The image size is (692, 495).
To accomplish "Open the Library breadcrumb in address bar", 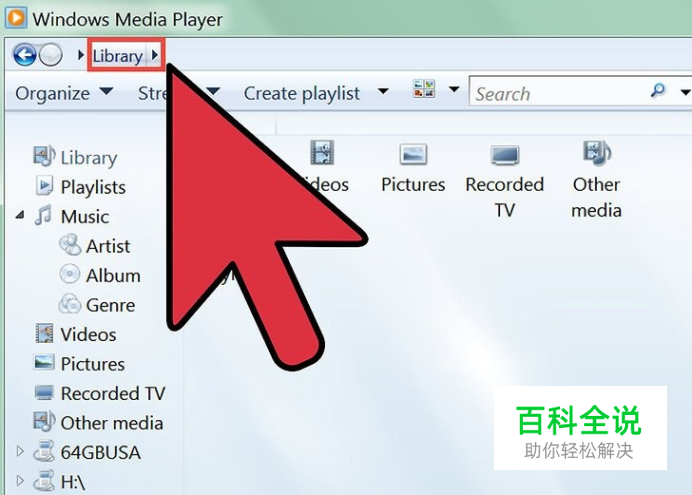I will pyautogui.click(x=117, y=56).
